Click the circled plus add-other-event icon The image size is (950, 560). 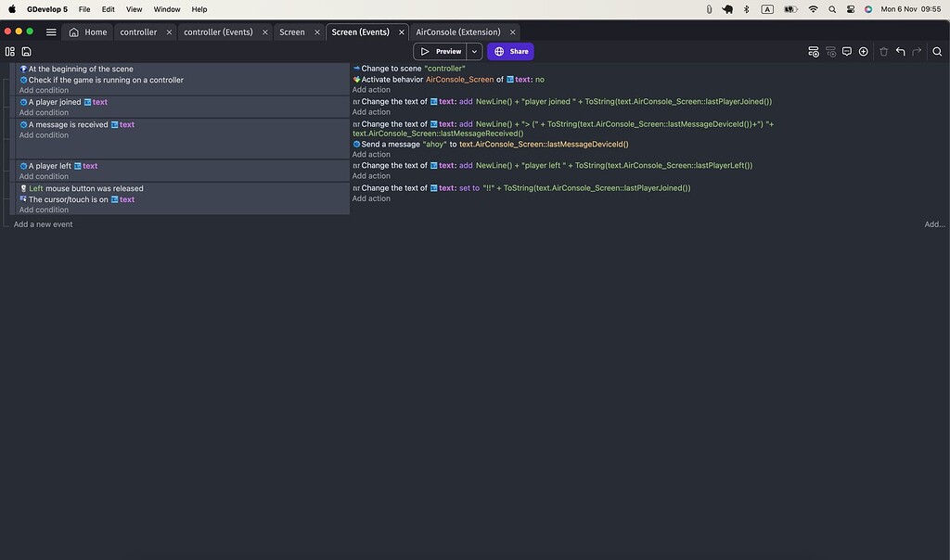click(864, 52)
